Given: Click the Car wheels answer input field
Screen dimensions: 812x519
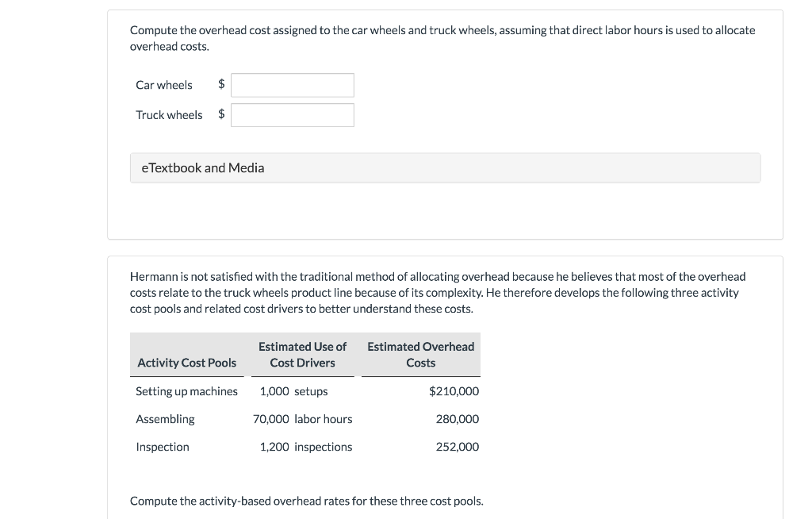Looking at the screenshot, I should click(292, 85).
